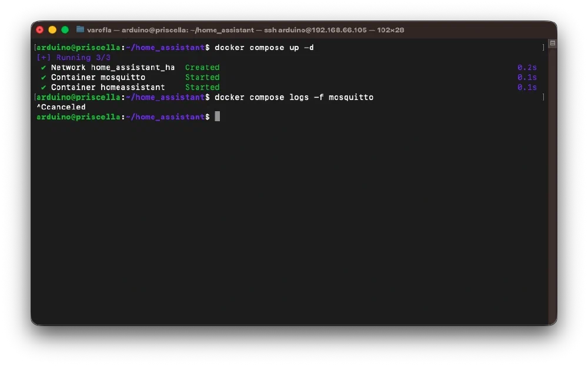This screenshot has width=588, height=366.
Task: Click the '^Ccanceled' output line
Action: coord(61,107)
